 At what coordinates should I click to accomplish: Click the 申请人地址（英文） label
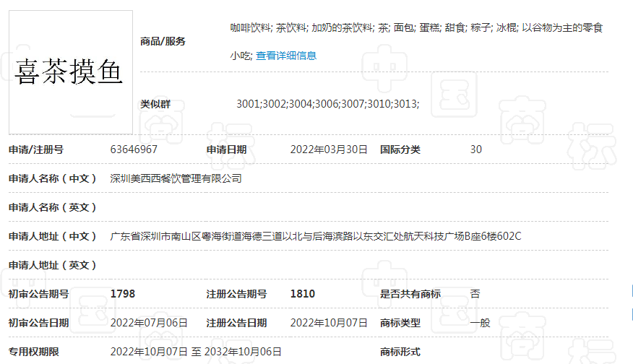[x=53, y=265]
